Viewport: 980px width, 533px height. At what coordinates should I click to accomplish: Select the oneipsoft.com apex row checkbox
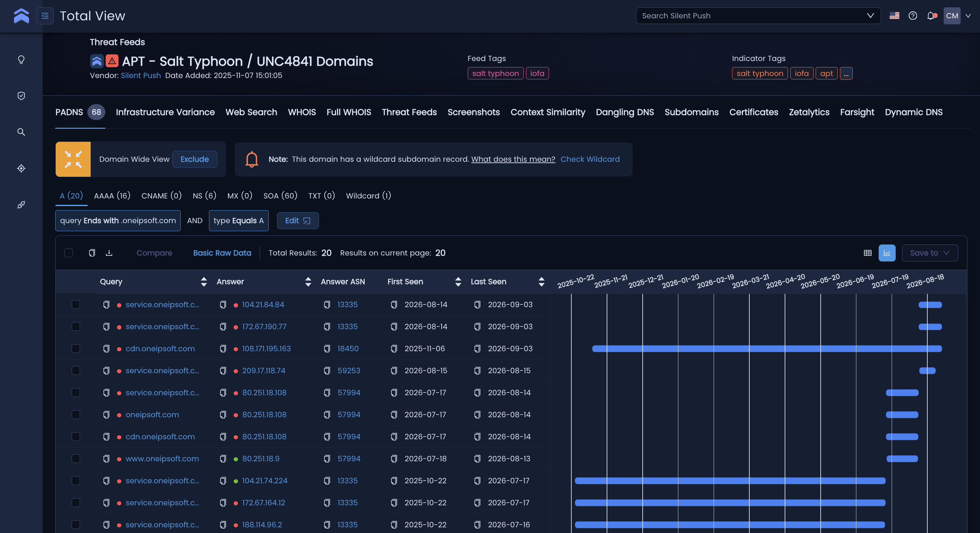[x=76, y=415]
